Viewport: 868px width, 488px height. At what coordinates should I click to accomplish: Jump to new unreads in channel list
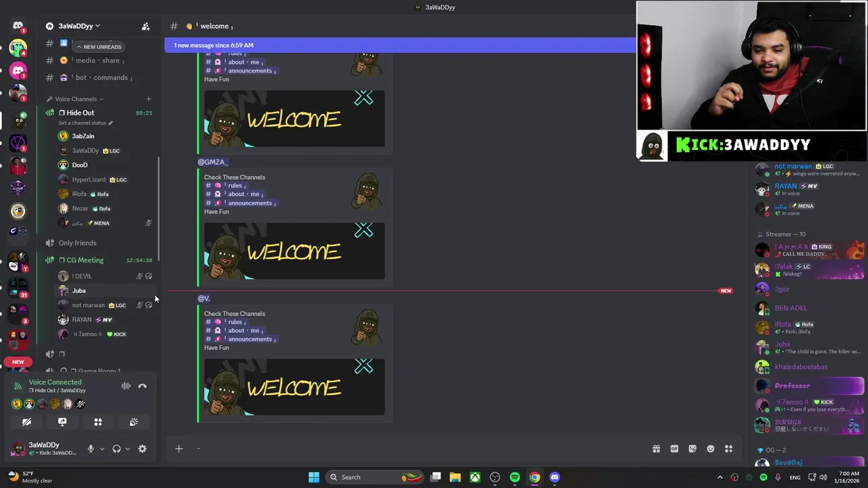pyautogui.click(x=99, y=47)
